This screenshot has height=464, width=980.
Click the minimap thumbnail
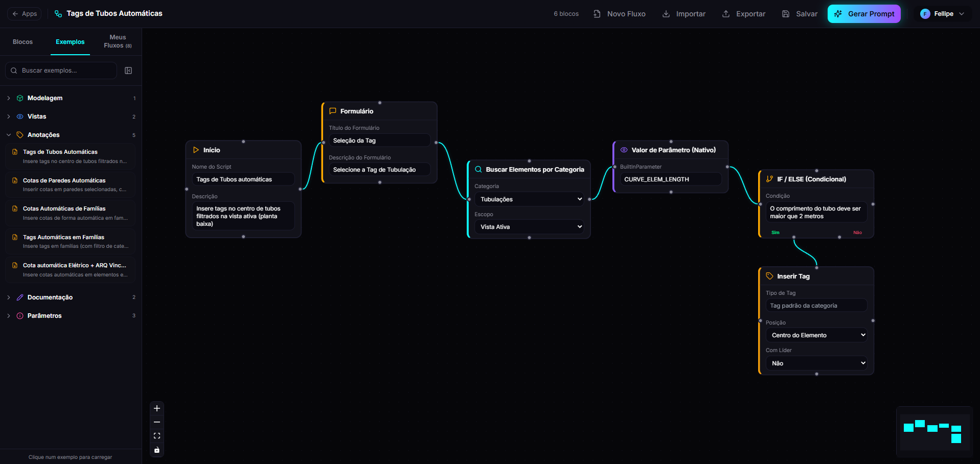[934, 432]
